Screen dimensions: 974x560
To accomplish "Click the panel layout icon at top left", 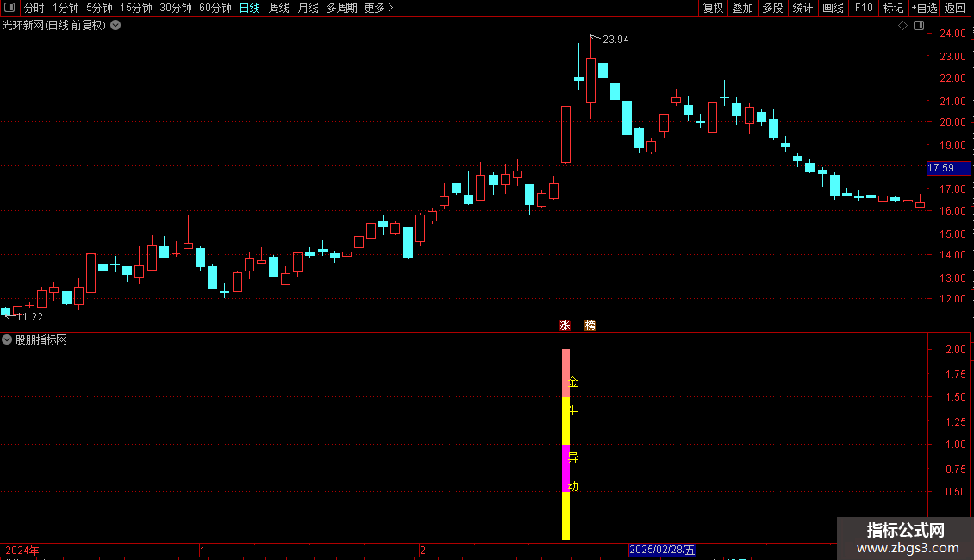I will click(x=9, y=8).
